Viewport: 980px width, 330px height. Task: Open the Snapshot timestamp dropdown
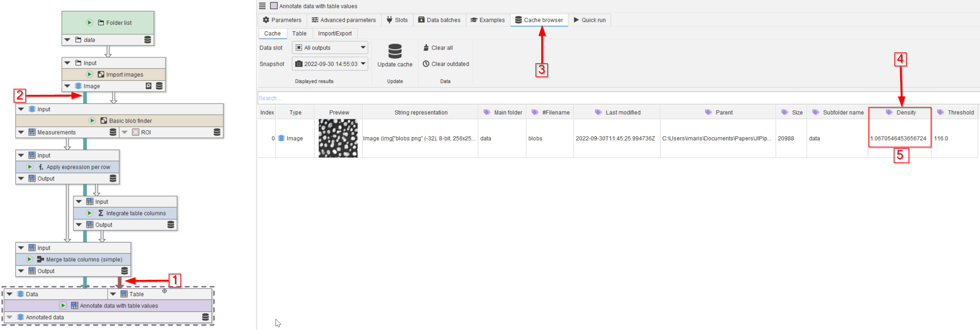click(330, 64)
